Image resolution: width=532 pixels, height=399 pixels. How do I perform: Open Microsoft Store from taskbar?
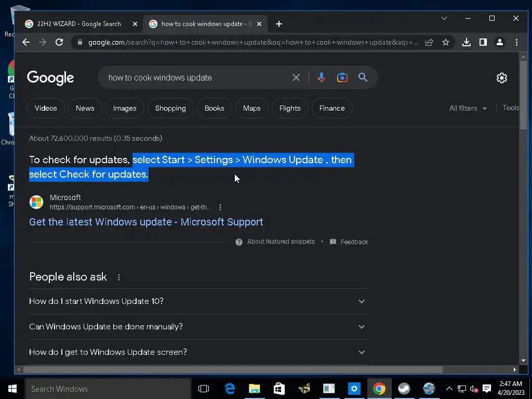click(x=279, y=389)
